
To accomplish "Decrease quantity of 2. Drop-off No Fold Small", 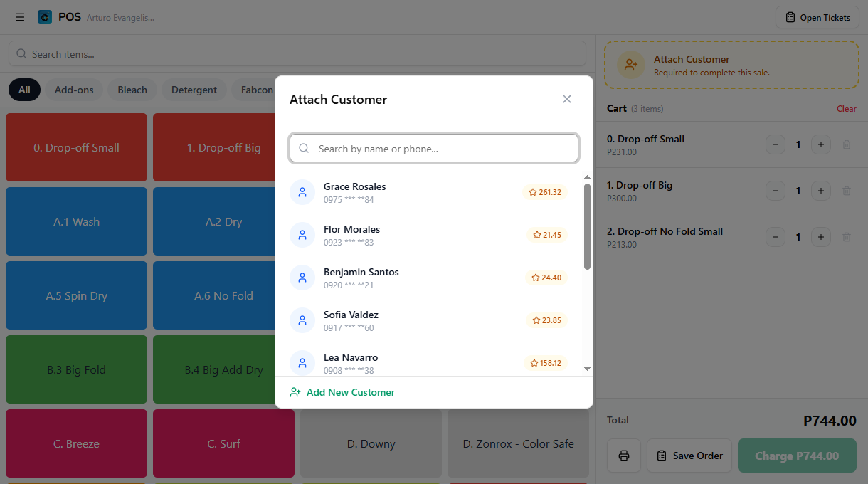I will tap(776, 237).
